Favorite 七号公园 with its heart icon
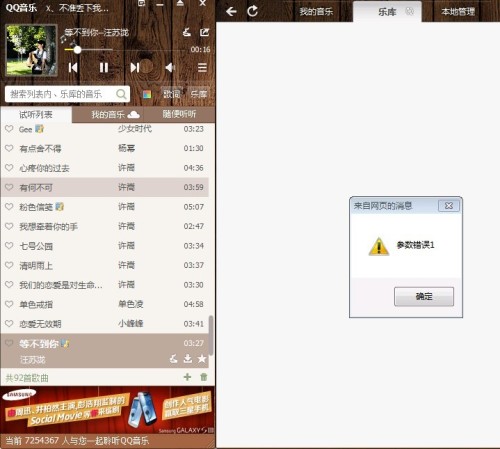The width and height of the screenshot is (500, 449). [9, 246]
